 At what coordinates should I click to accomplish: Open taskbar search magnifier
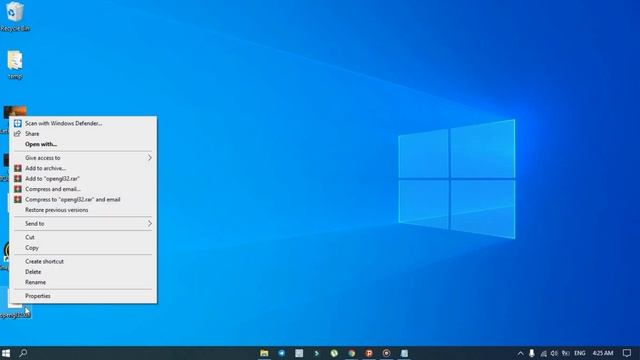click(x=23, y=353)
